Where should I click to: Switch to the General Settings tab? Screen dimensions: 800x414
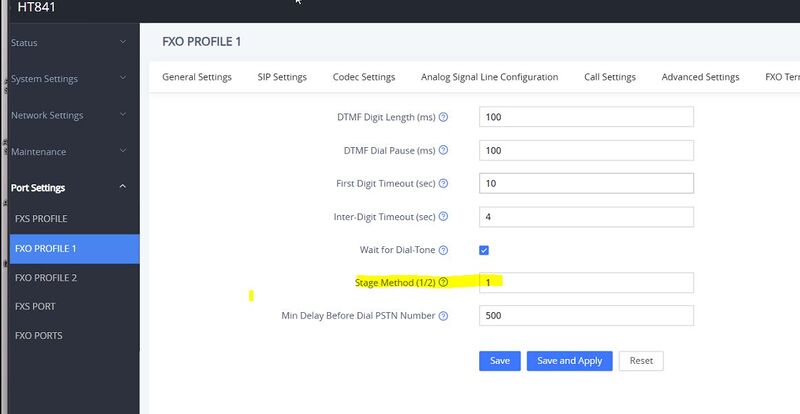tap(197, 77)
